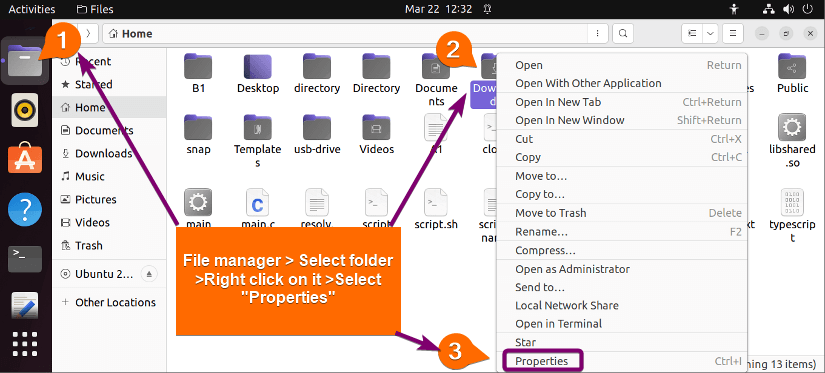Screen dimensions: 825x373
Task: Open Music in the sidebar
Action: [x=110, y=176]
